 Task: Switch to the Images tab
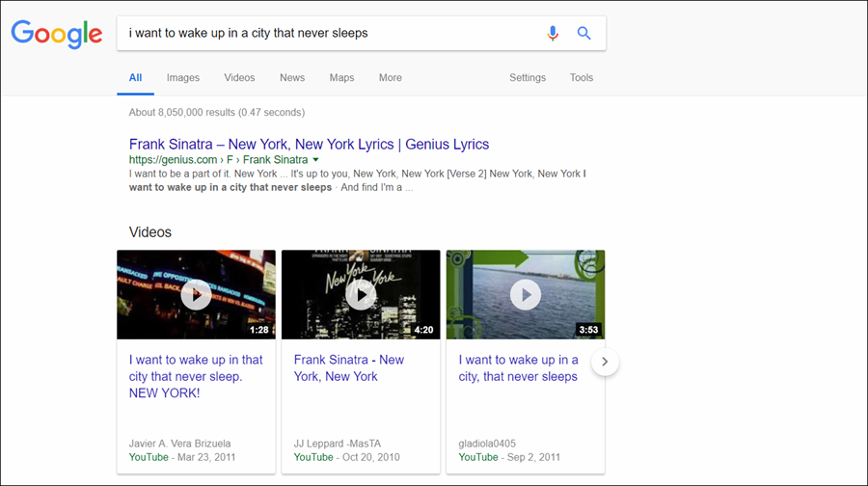point(182,78)
